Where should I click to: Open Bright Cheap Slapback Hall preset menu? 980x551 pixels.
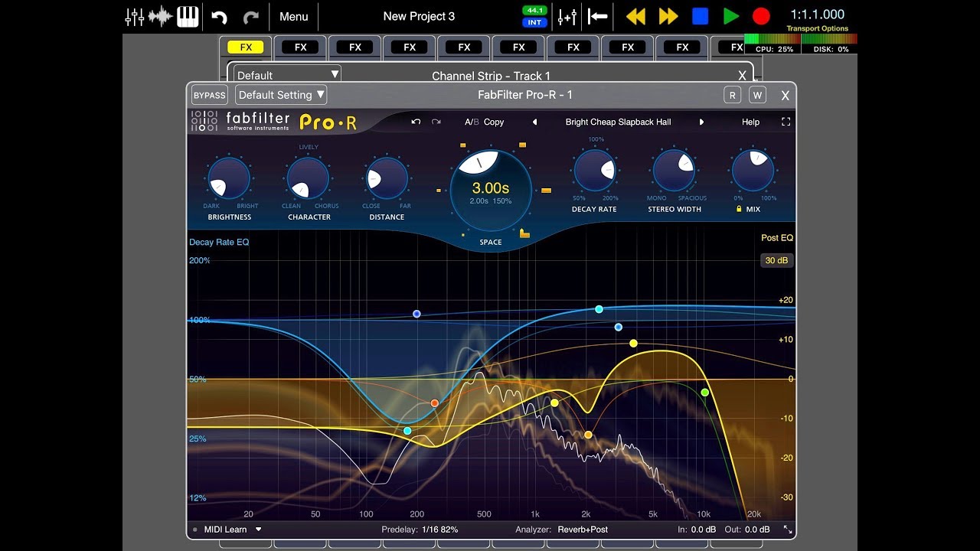tap(618, 122)
